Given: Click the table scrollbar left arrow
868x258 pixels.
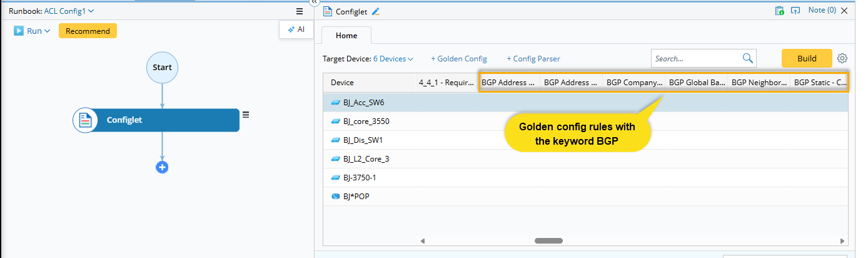Looking at the screenshot, I should click(422, 240).
